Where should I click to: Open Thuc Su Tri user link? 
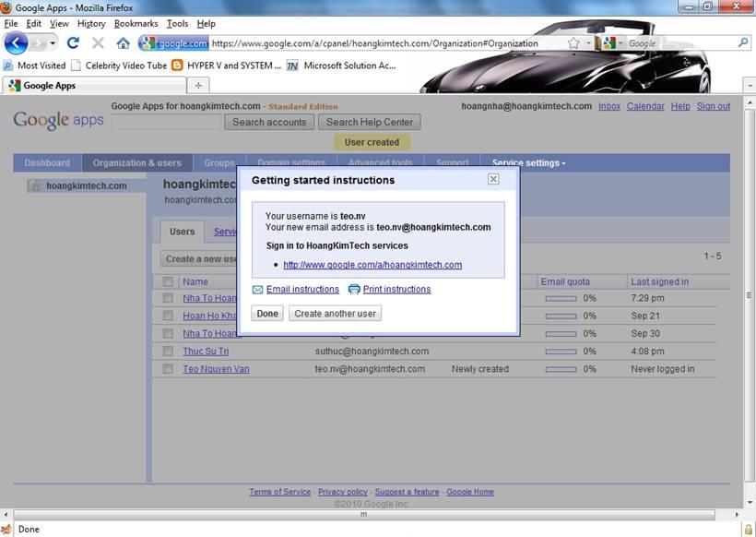click(x=206, y=352)
